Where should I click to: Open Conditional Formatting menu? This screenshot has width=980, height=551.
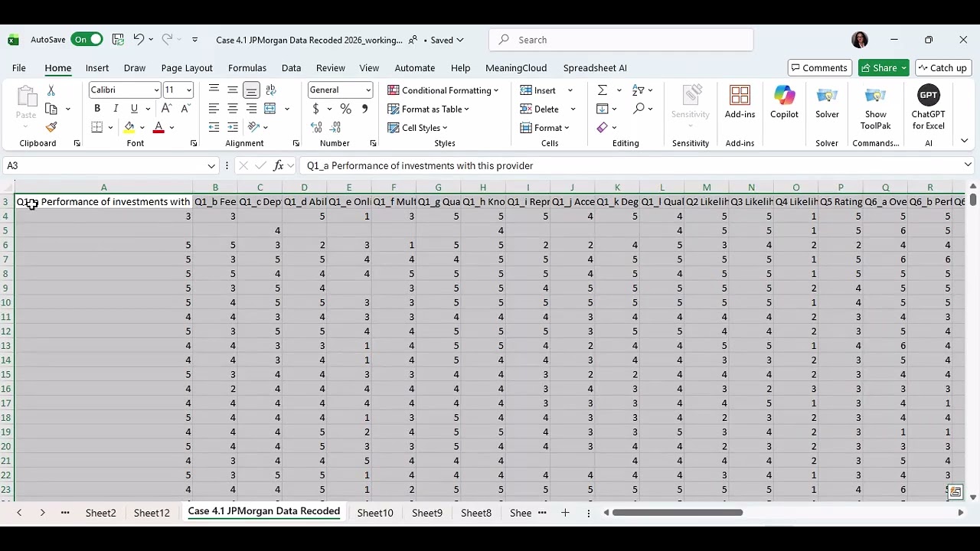click(443, 90)
